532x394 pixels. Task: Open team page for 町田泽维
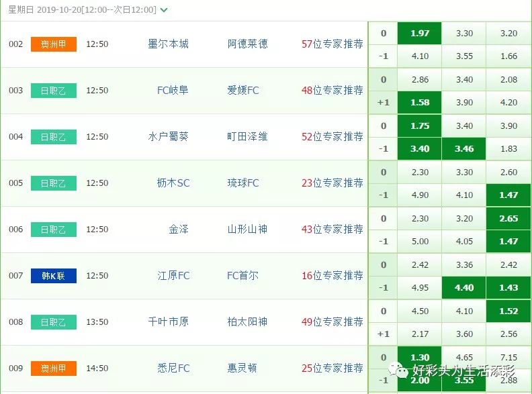247,137
